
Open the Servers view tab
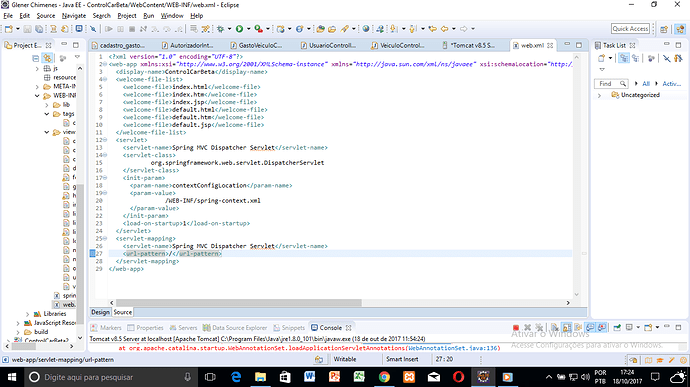184,328
